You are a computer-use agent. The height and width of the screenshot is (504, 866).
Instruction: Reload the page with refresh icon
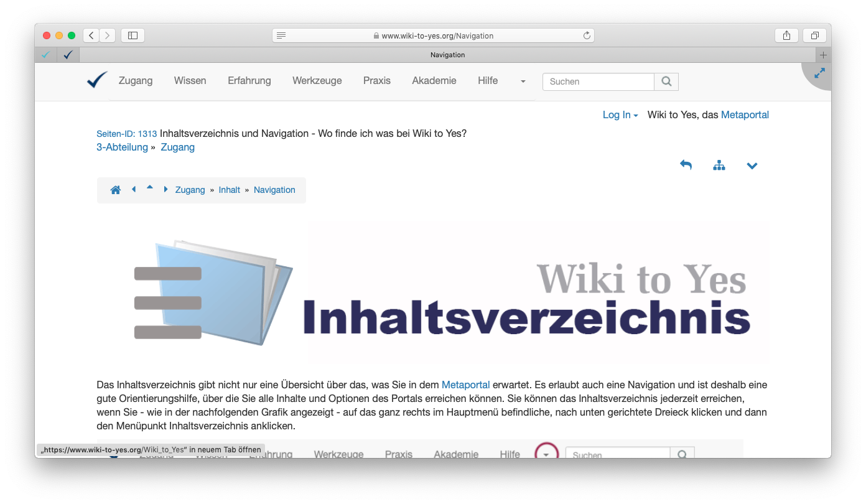point(586,36)
